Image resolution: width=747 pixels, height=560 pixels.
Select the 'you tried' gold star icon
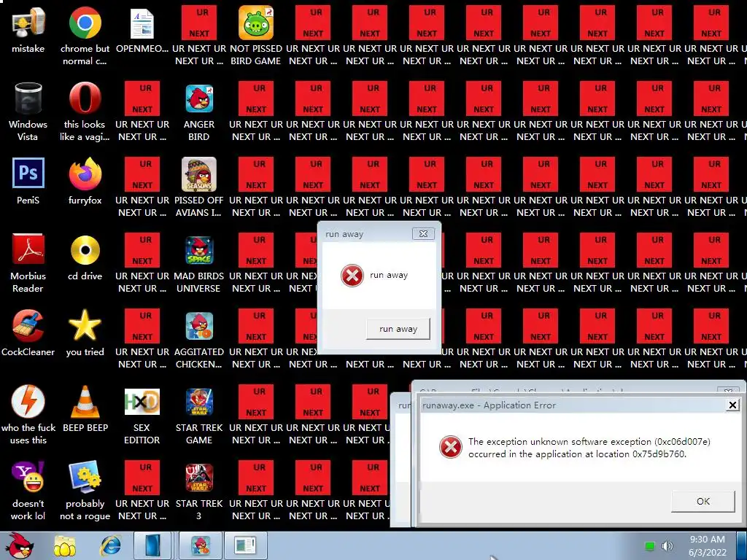(85, 325)
